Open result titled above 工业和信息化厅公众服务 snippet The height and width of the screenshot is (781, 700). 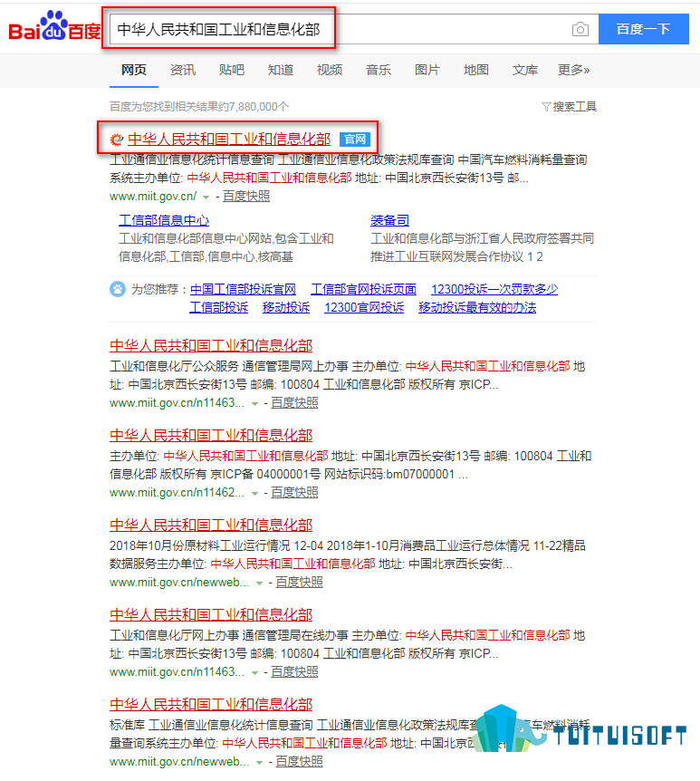coord(211,346)
